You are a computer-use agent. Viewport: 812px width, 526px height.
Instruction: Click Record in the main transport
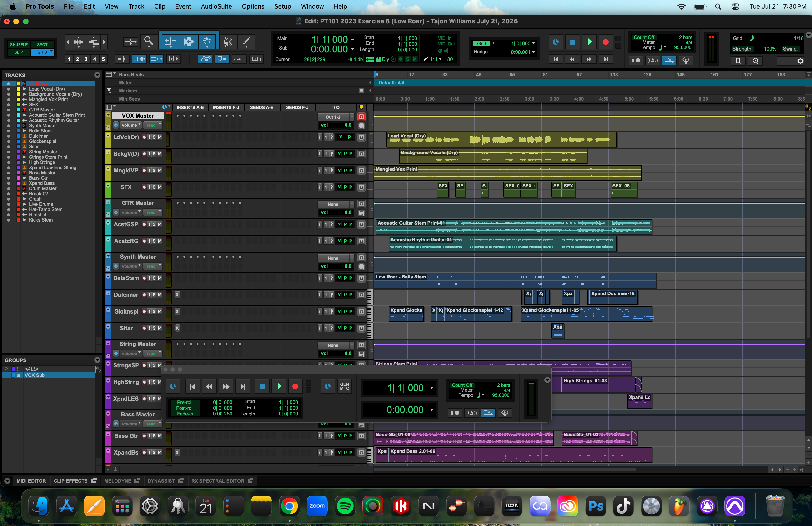coord(606,42)
